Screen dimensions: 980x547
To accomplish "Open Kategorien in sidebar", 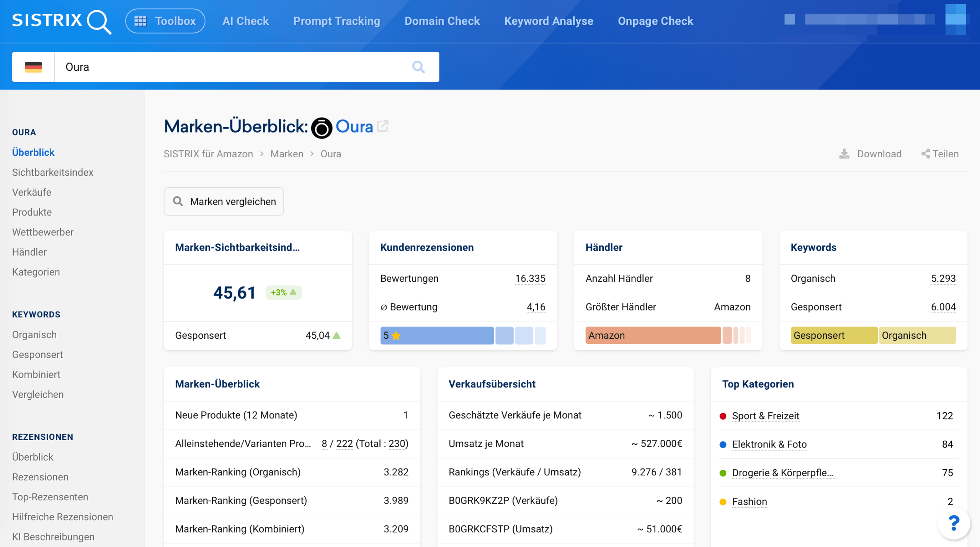I will 36,272.
